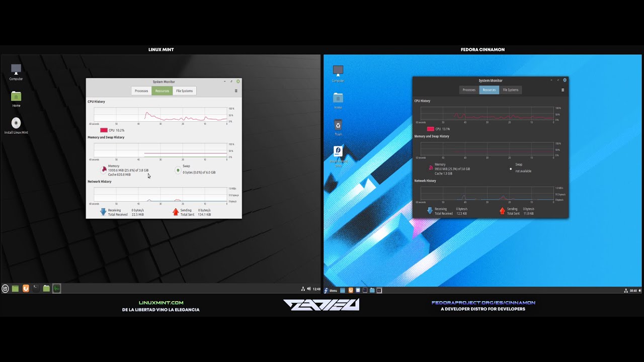This screenshot has width=644, height=362.
Task: Click 'Cache 1.3 GiB' in Fedora monitor
Action: [x=444, y=173]
